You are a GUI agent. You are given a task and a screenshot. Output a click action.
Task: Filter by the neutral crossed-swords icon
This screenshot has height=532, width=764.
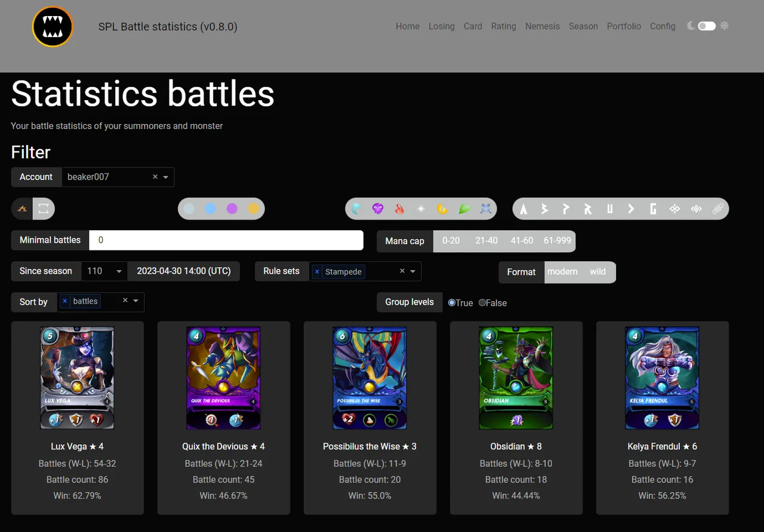tap(486, 209)
